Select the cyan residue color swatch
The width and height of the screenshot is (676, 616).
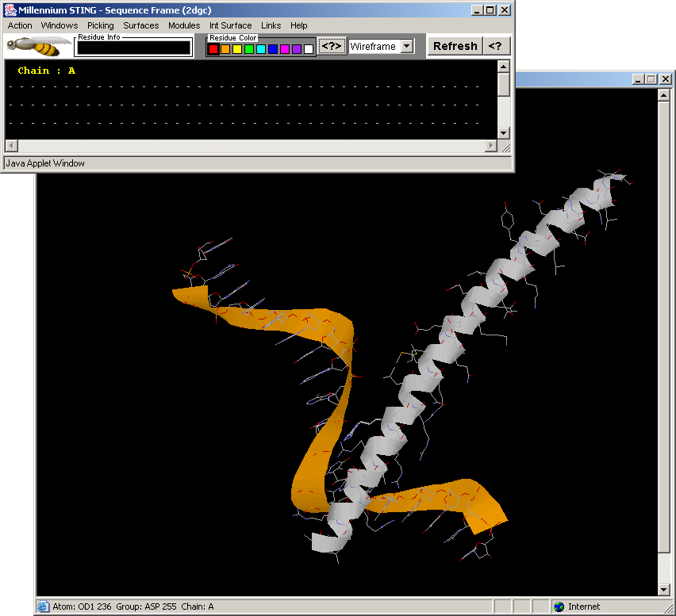click(x=261, y=49)
